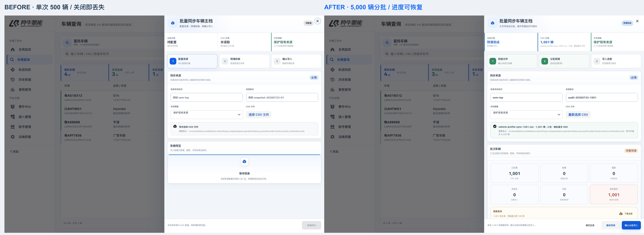Click 选择 CSV 文件 button
644x235 pixels.
click(259, 114)
